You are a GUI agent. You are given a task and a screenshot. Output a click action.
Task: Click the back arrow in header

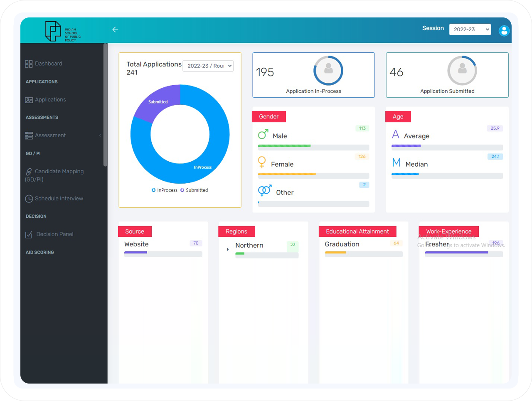(115, 30)
